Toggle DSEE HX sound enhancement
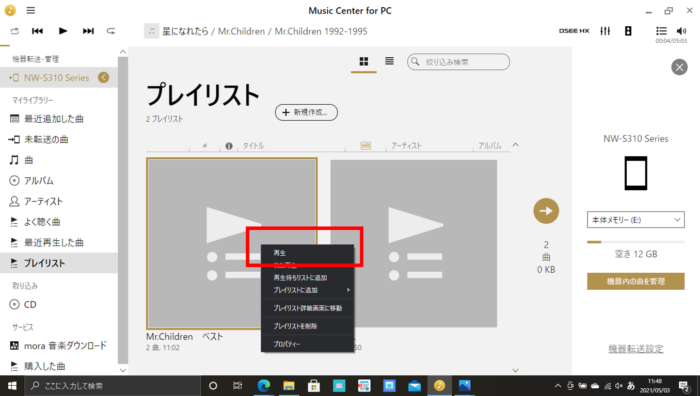 point(574,31)
